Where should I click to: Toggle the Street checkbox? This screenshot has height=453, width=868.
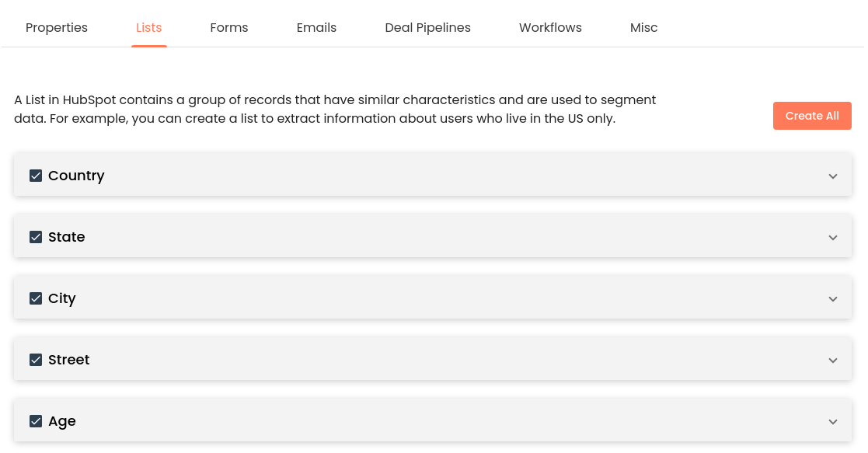[36, 359]
